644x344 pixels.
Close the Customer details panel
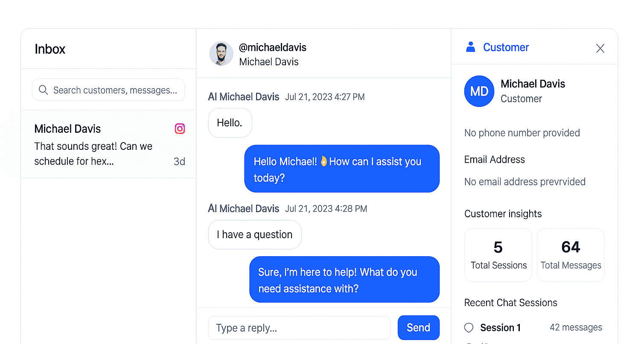pyautogui.click(x=600, y=48)
